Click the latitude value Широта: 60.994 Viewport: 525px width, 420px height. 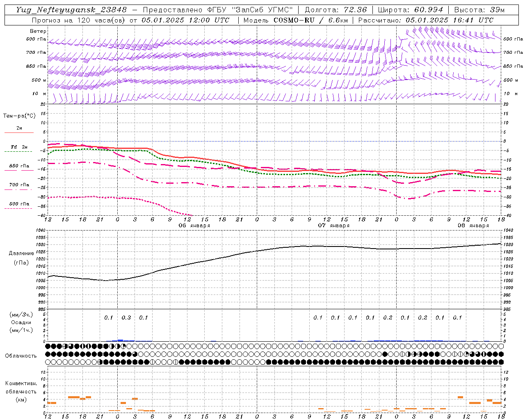point(411,9)
